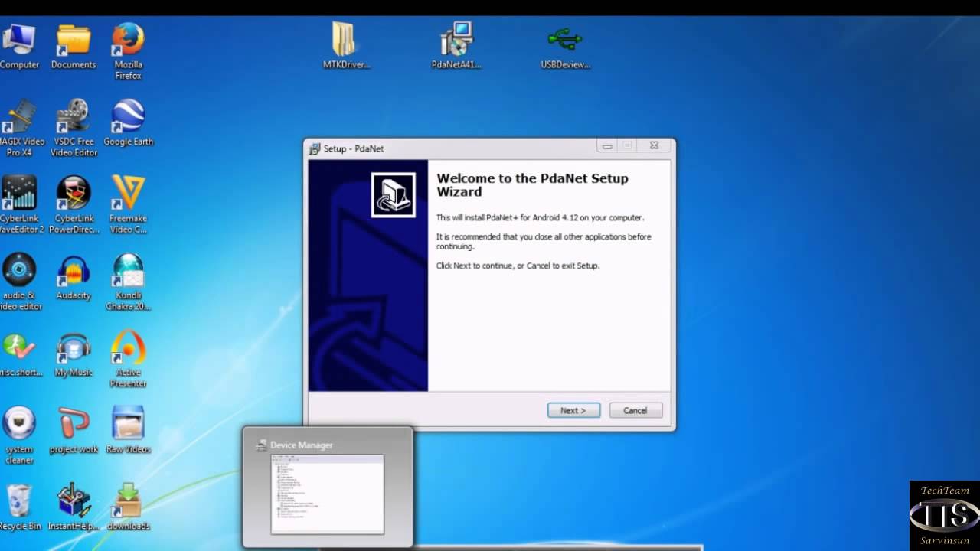Image resolution: width=980 pixels, height=551 pixels.
Task: Select the Freemake Video Converter shortcut
Action: (x=128, y=204)
